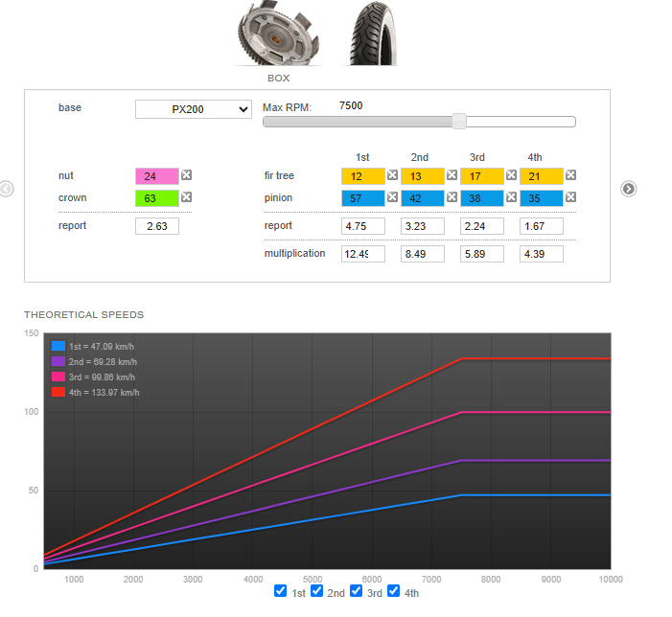The width and height of the screenshot is (672, 617).
Task: Remove 2nd gear fir tree value
Action: (452, 175)
